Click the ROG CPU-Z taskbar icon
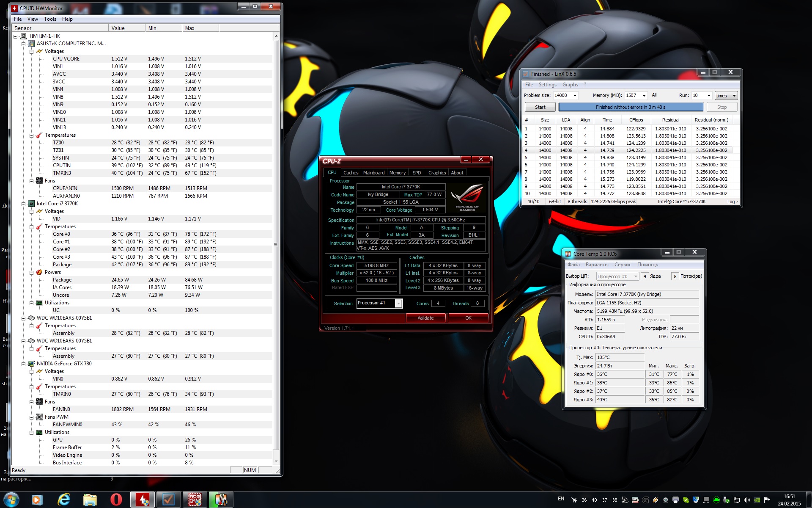Screen dimensions: 812x508 (x=195, y=500)
